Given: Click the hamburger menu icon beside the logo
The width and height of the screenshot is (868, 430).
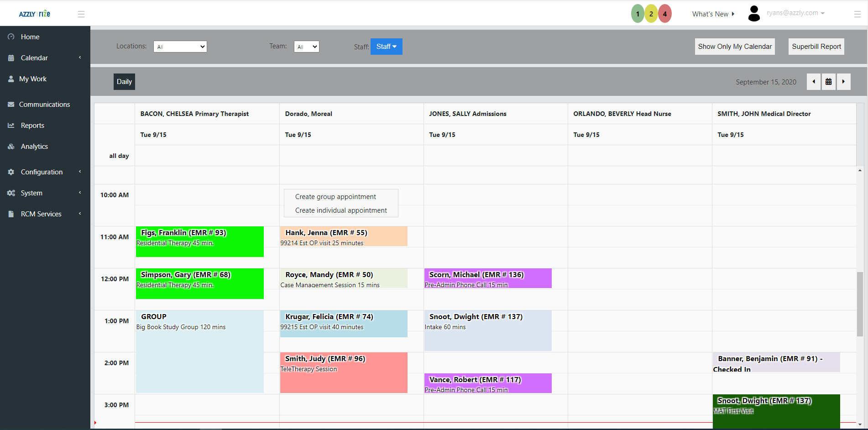Looking at the screenshot, I should point(81,14).
